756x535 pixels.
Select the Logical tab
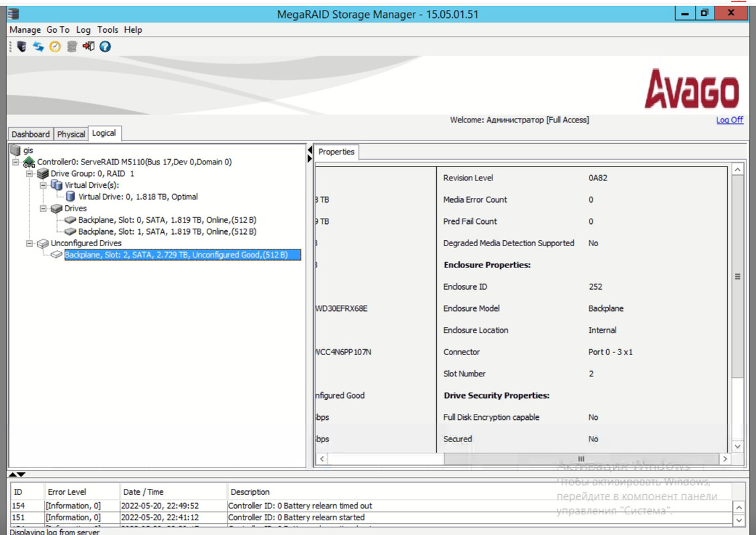coord(104,133)
